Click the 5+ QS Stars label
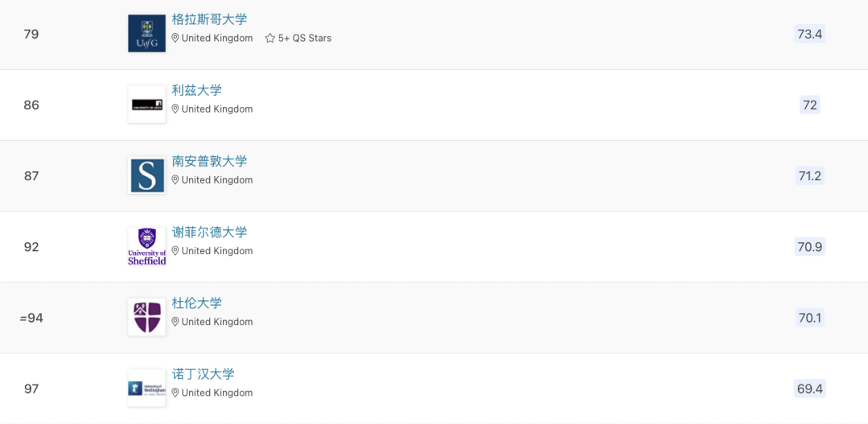The height and width of the screenshot is (424, 868). click(x=304, y=38)
